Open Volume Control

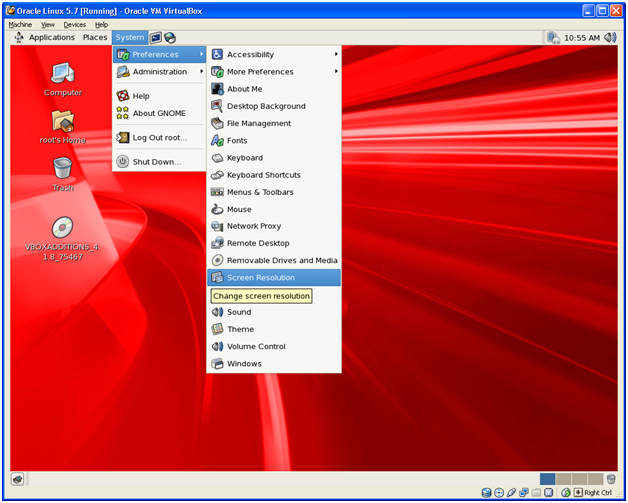point(274,346)
